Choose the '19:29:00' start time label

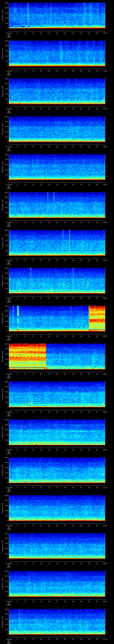pos(9,601)
